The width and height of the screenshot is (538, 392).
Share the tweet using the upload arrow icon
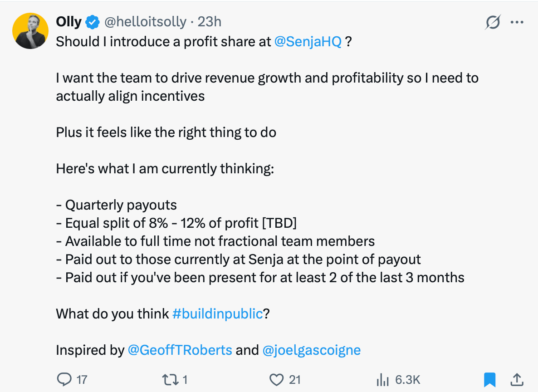(516, 379)
